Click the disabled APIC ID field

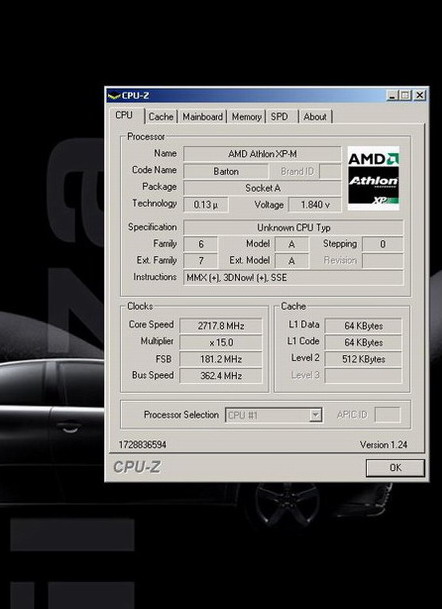pyautogui.click(x=387, y=415)
